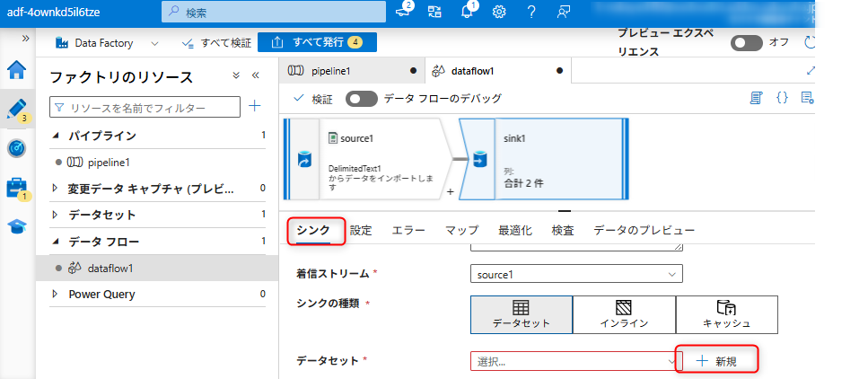Open the 検査 tab

click(563, 231)
